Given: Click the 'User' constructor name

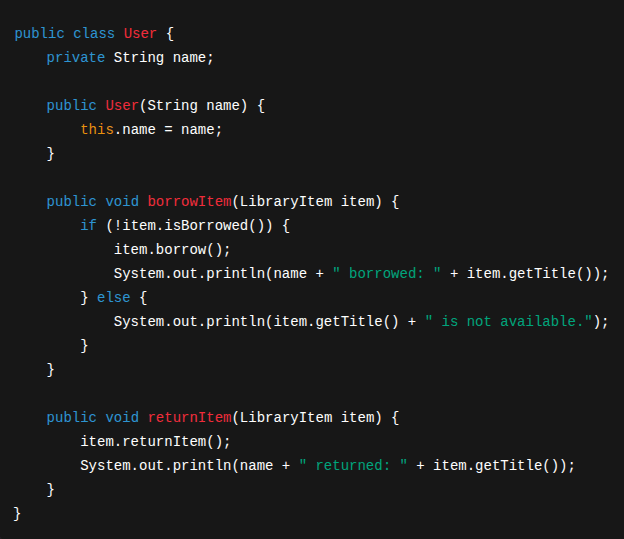Looking at the screenshot, I should (x=122, y=105).
